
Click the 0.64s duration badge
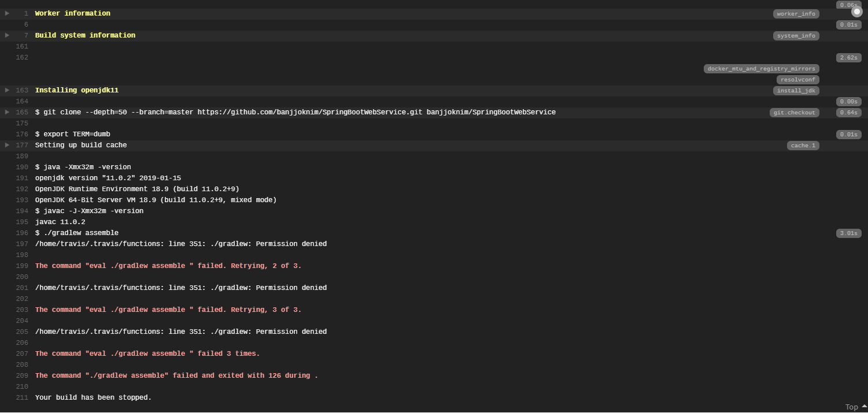click(x=848, y=113)
